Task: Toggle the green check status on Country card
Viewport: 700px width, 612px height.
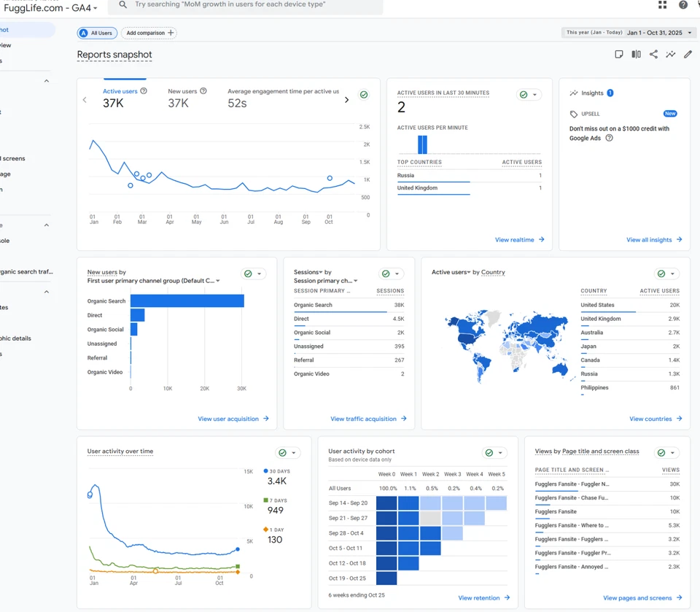Action: 666,274
